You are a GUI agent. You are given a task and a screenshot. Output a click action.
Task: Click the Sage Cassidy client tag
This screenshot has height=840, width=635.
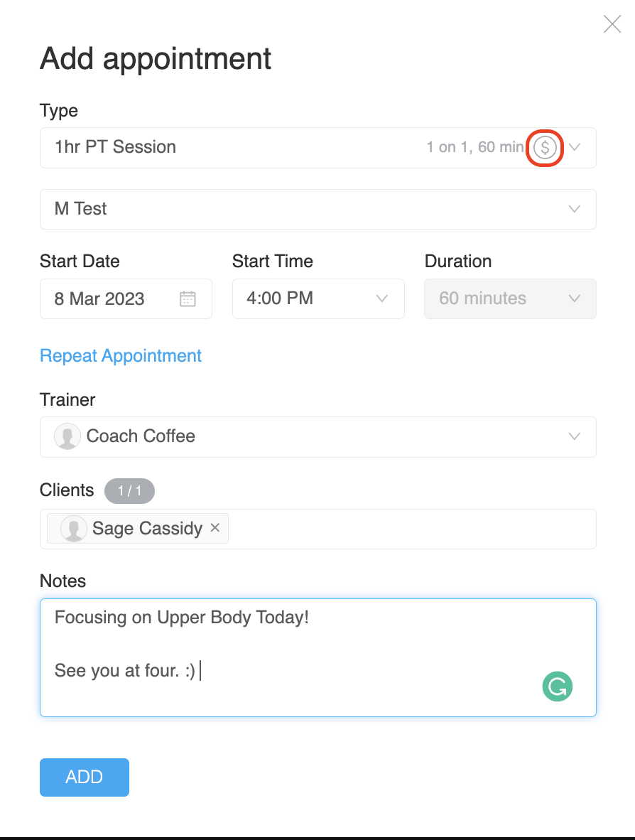(x=147, y=529)
